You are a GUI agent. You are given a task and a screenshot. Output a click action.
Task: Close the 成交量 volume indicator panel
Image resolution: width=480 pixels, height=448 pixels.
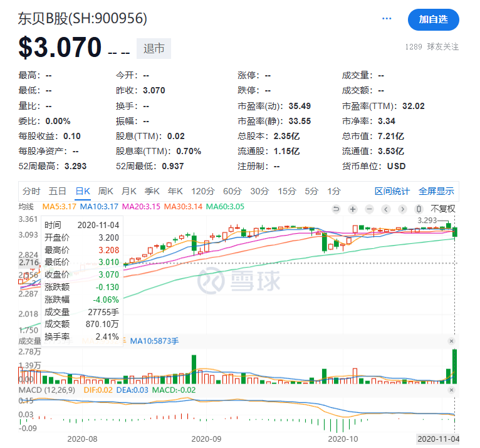point(451,341)
